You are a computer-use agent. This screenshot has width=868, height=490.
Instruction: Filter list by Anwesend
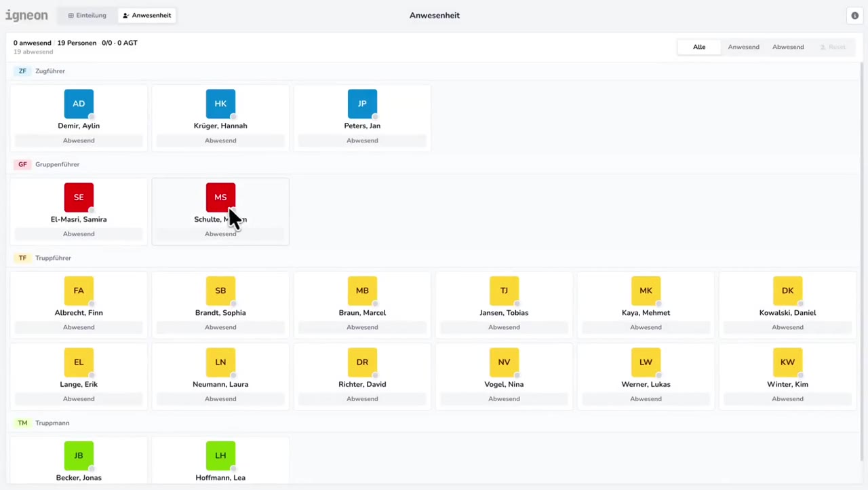[x=743, y=47]
